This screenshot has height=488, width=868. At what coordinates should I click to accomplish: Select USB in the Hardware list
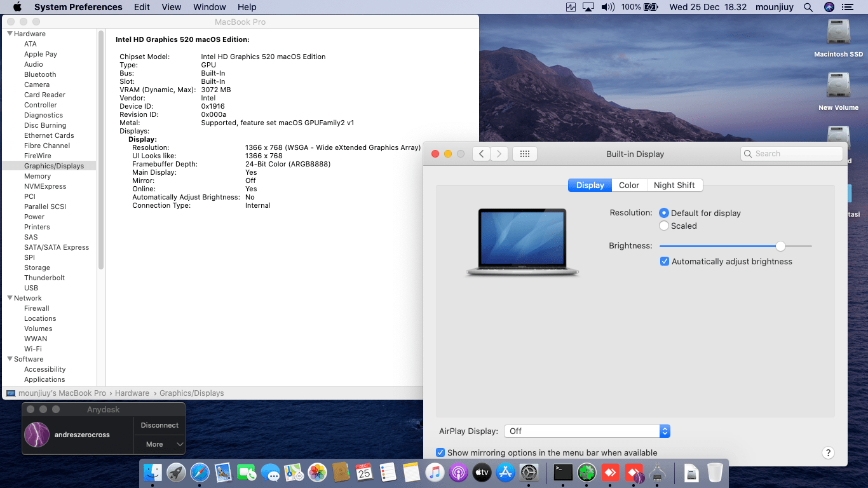click(31, 288)
